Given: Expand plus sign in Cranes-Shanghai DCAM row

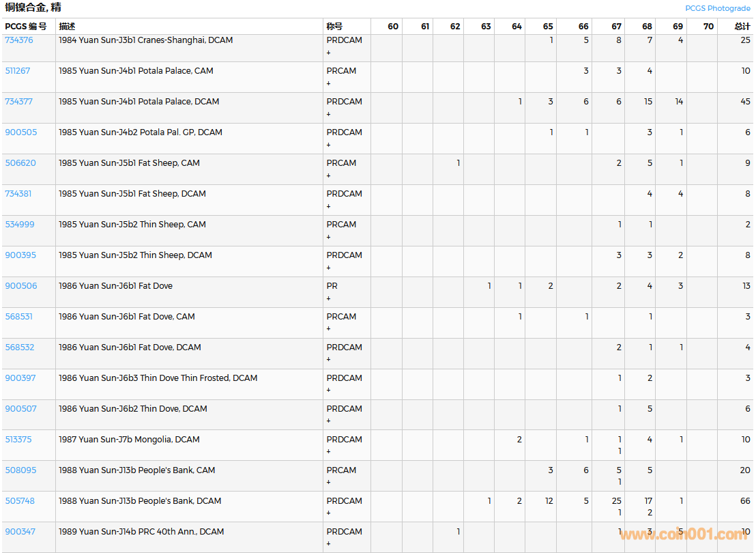Looking at the screenshot, I should click(328, 53).
